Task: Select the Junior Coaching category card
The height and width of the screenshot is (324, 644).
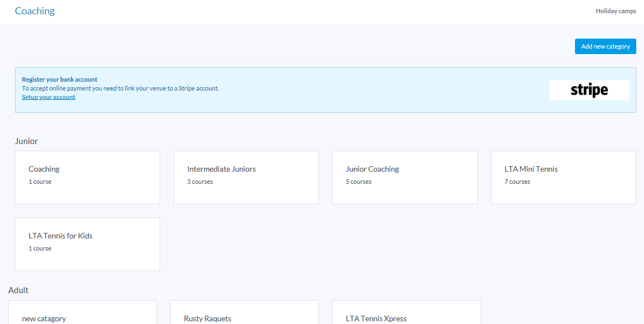Action: tap(404, 177)
